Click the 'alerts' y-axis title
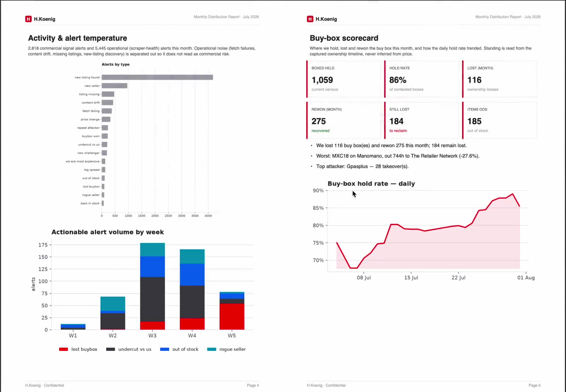The image size is (566, 392). [34, 284]
